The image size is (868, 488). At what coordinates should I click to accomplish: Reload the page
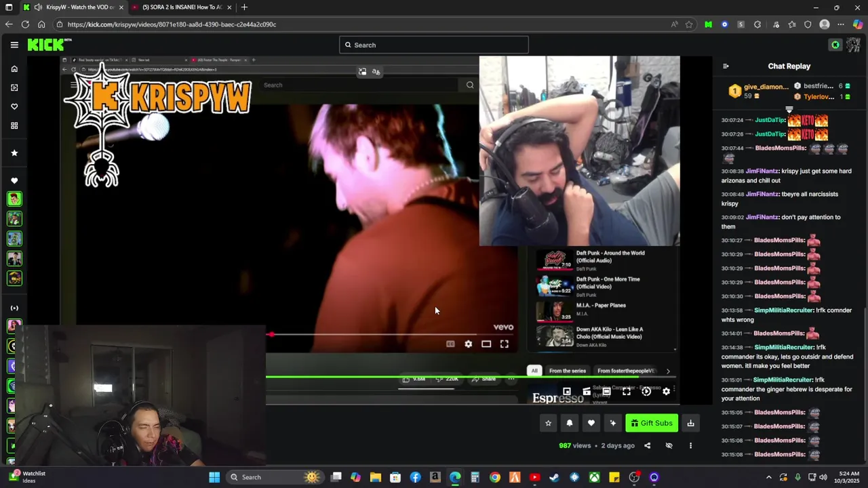(25, 24)
